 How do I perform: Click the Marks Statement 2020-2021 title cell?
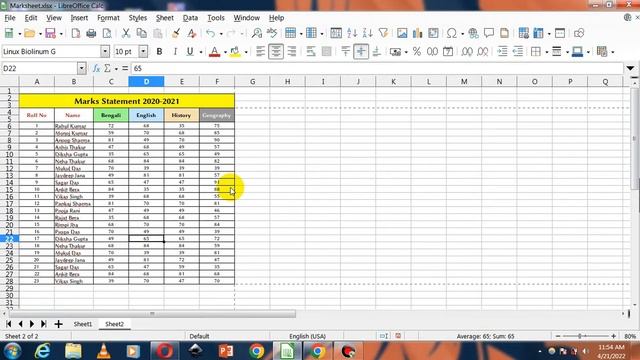[x=127, y=101]
